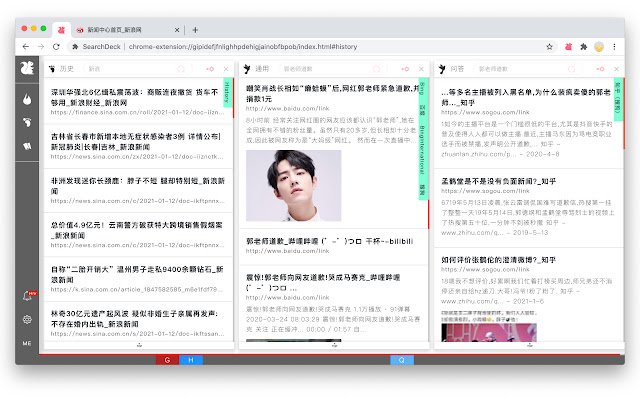
Task: Click the bird icon beside 问答 column title
Action: pos(442,69)
